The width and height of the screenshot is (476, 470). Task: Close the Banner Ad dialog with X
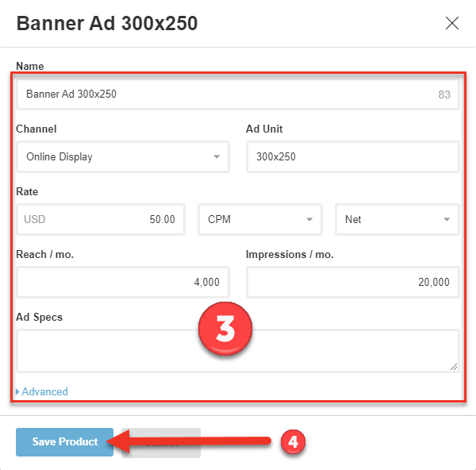(x=452, y=23)
